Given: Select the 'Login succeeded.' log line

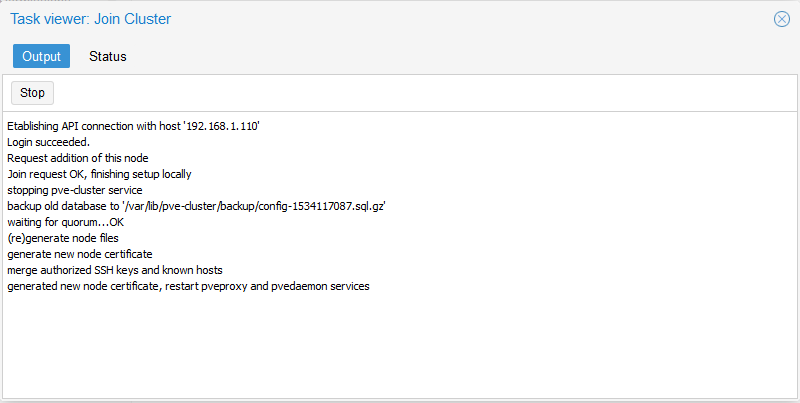Looking at the screenshot, I should (x=48, y=141).
